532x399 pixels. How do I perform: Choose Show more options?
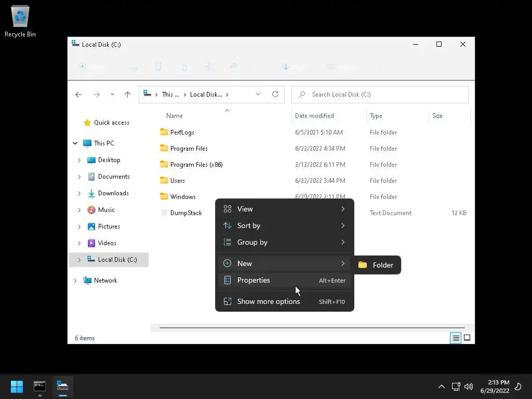click(x=285, y=301)
